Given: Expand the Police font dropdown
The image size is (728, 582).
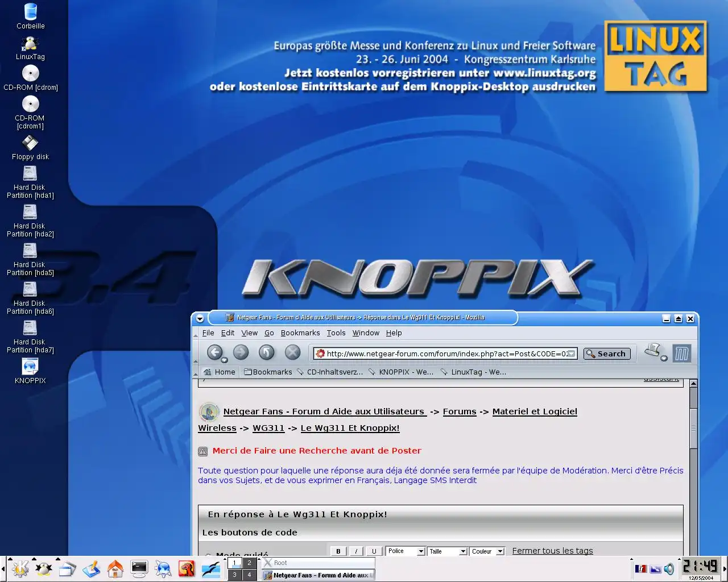Looking at the screenshot, I should 406,551.
